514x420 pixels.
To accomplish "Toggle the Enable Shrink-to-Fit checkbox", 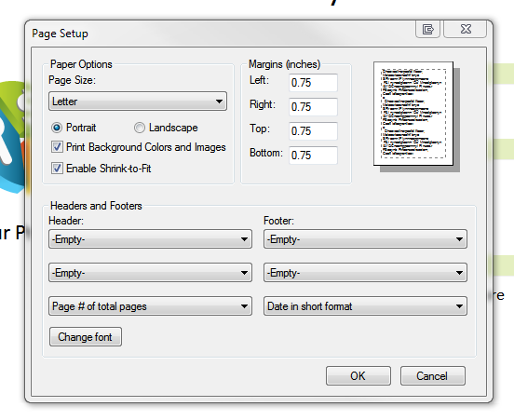I will tap(57, 169).
